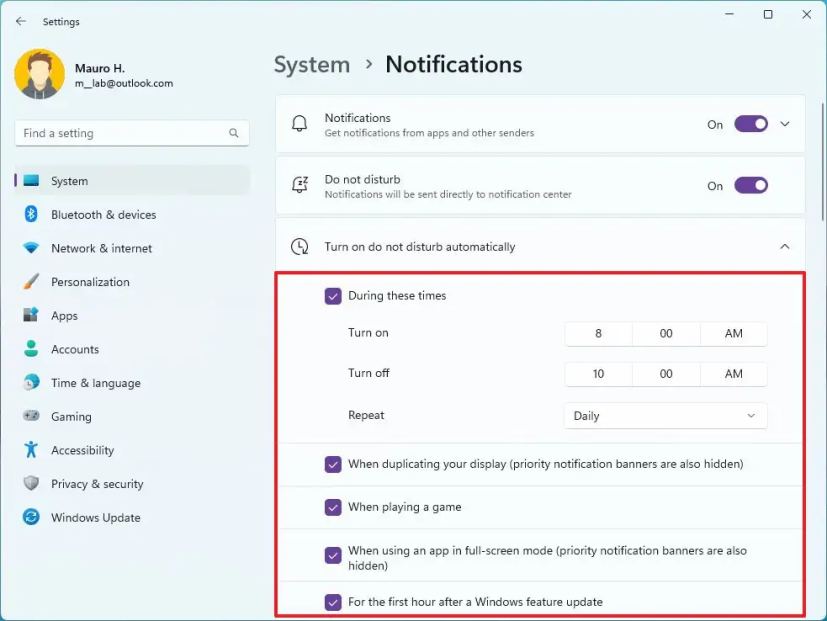Focus the Find a setting search box
This screenshot has width=827, height=621.
pos(132,133)
